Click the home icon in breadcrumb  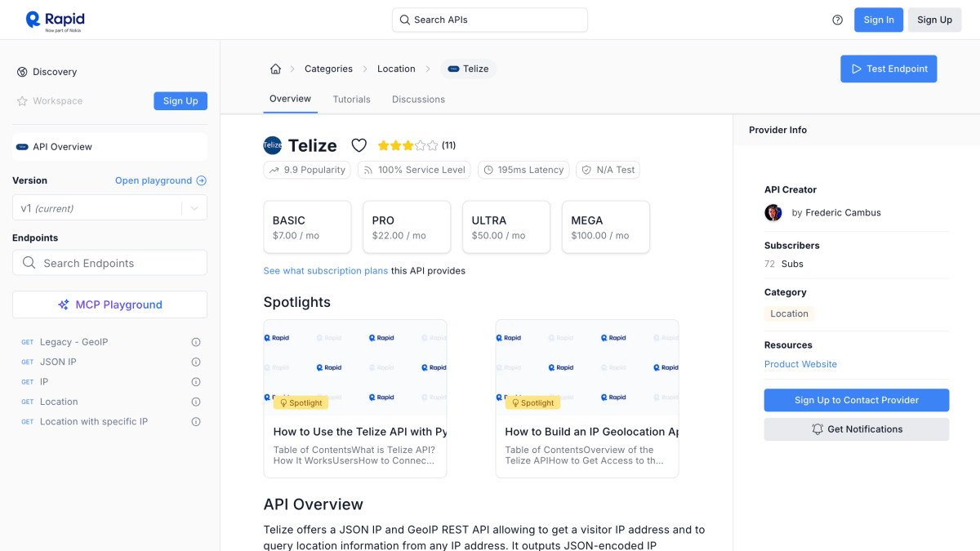pyautogui.click(x=275, y=69)
